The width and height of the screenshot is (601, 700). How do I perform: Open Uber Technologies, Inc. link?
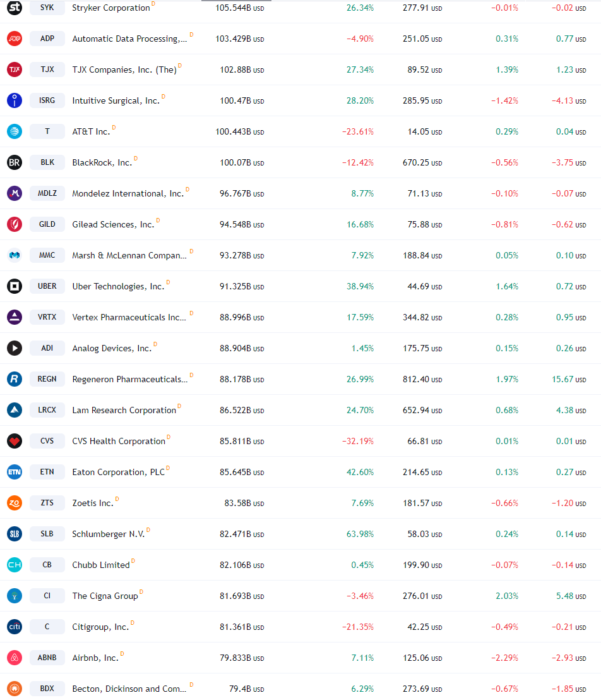point(118,287)
